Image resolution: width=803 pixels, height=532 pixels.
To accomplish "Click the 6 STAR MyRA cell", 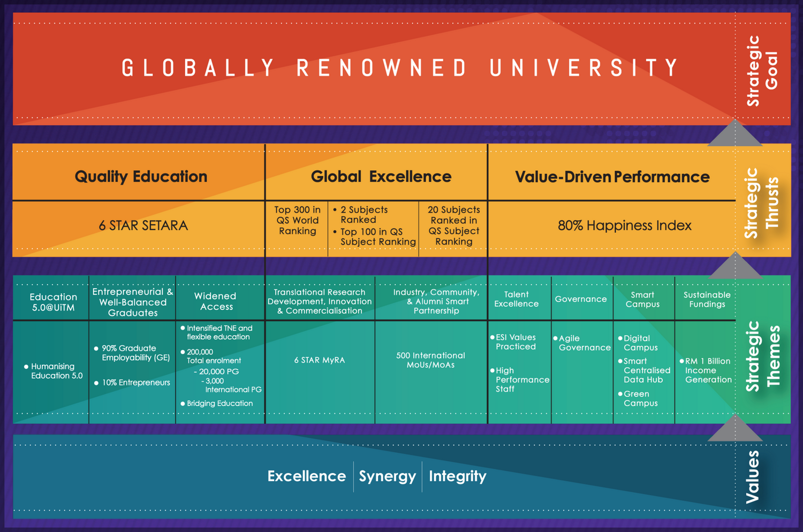I will pos(320,360).
